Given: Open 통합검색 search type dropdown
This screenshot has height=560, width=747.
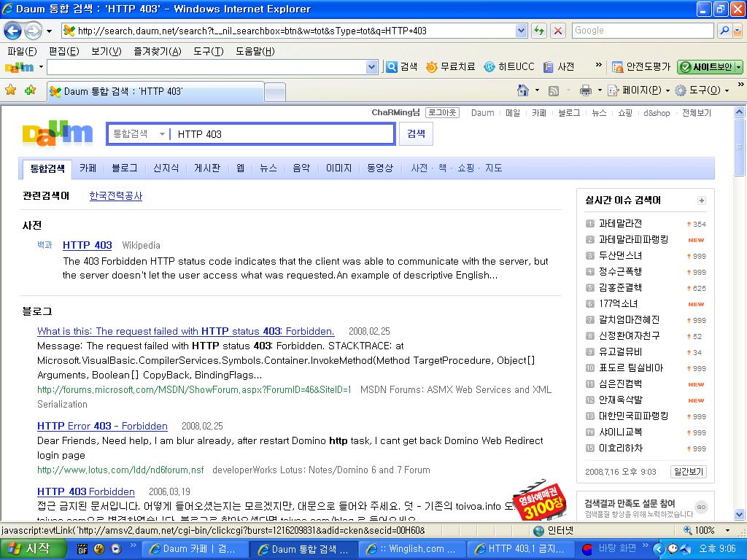Looking at the screenshot, I should tap(162, 134).
